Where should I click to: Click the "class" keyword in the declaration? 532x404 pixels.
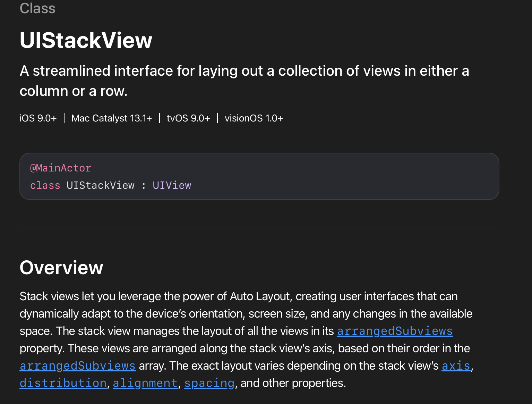[45, 185]
